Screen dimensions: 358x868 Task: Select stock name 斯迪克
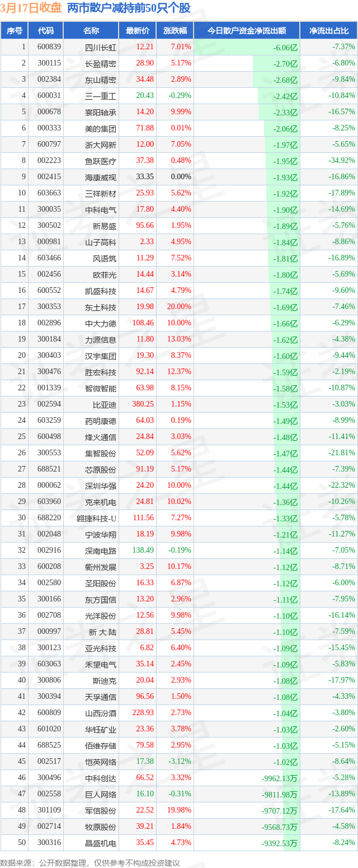tap(105, 680)
